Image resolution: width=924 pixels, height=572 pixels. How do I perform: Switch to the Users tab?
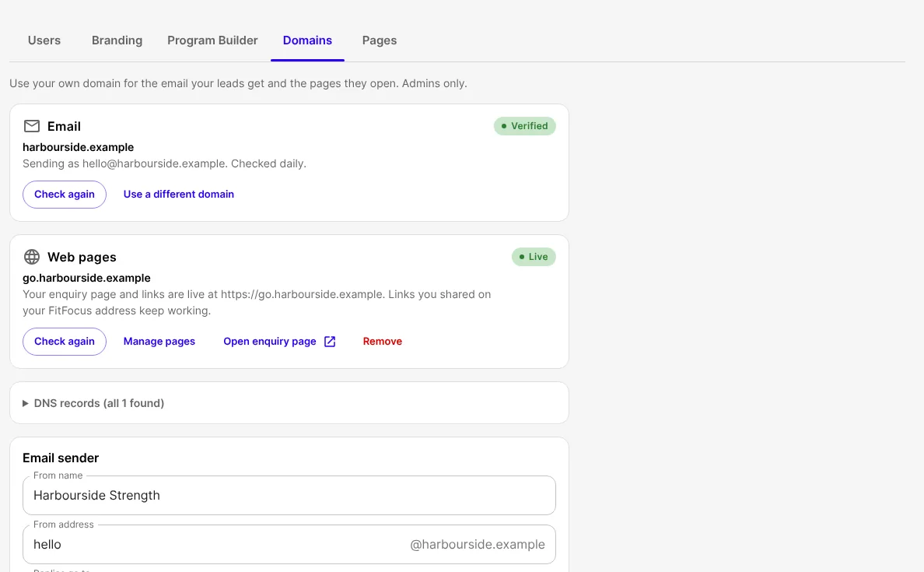(44, 40)
